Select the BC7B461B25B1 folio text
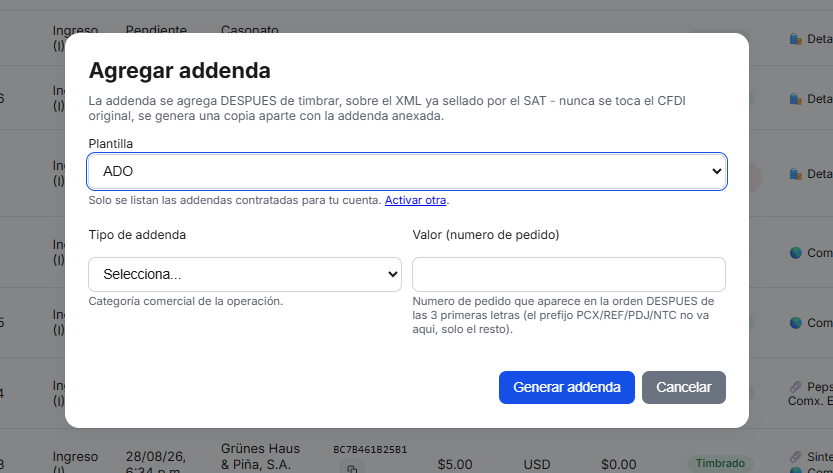 point(370,450)
